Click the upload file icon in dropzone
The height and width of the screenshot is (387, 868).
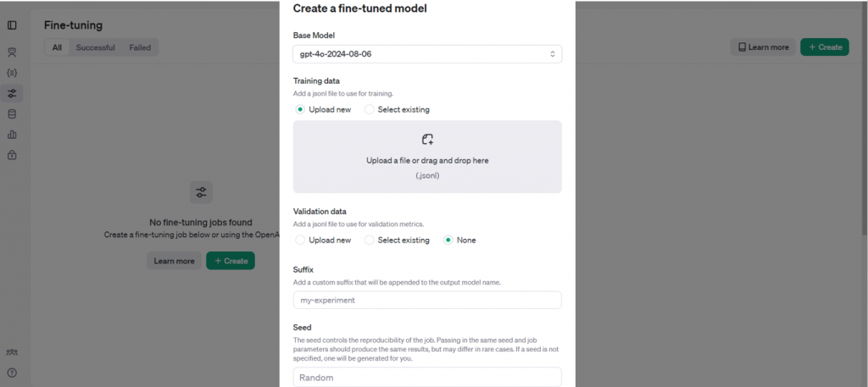(427, 140)
